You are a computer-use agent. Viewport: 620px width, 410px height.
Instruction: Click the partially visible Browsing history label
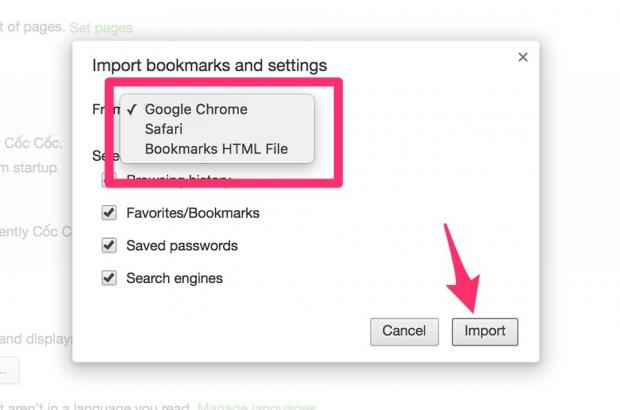178,181
